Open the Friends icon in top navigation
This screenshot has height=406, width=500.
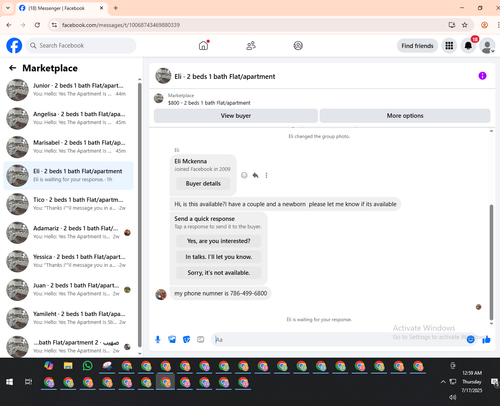point(251,45)
